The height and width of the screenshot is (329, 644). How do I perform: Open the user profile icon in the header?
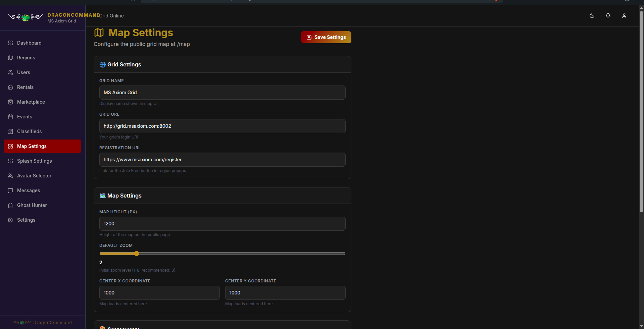tap(624, 16)
